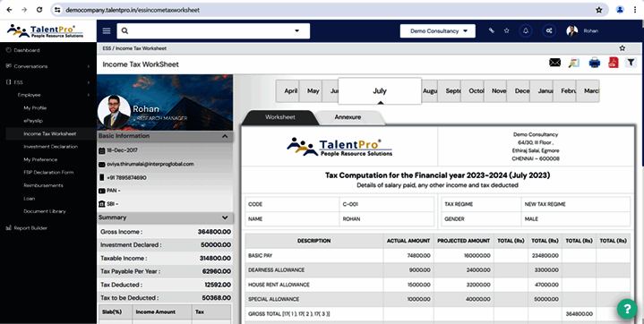Image resolution: width=644 pixels, height=324 pixels.
Task: Select the March month tab
Action: (x=589, y=90)
